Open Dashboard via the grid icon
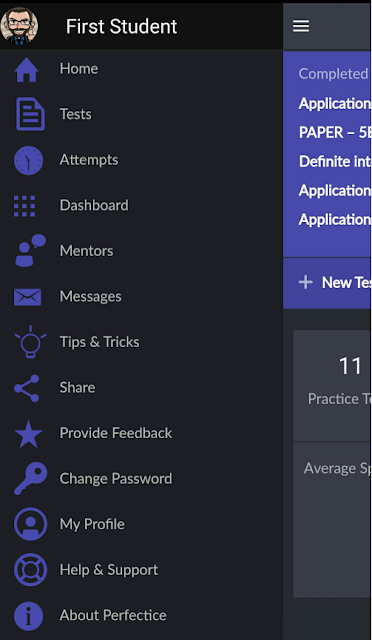Screen dimensions: 372x640 (25, 206)
